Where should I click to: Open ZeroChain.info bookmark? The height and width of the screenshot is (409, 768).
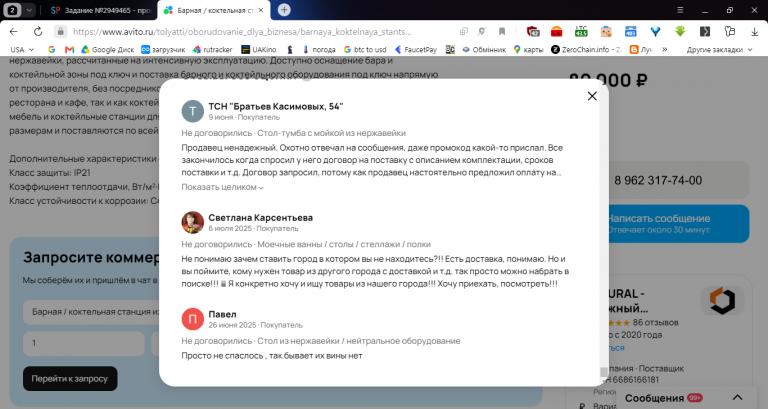(x=586, y=49)
